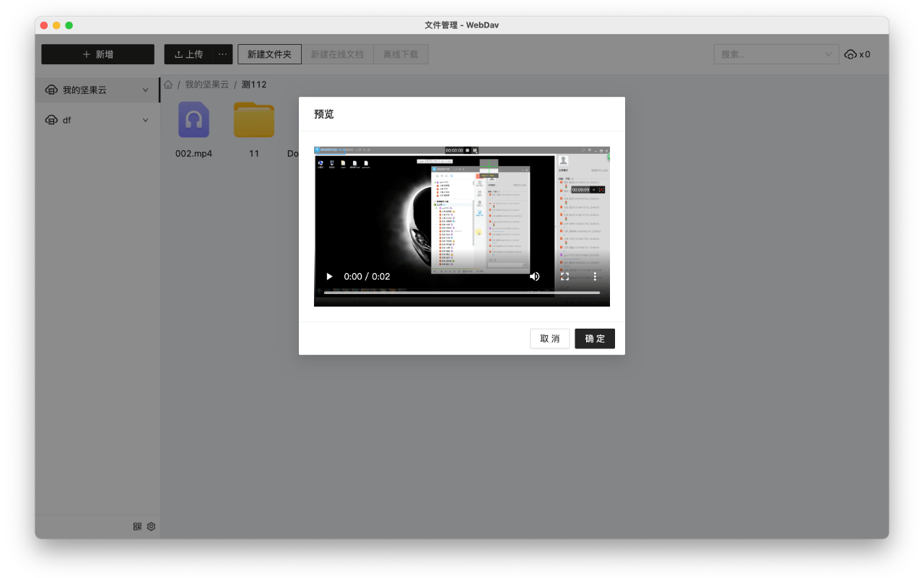This screenshot has height=578, width=924.
Task: Mute the video preview audio
Action: (535, 276)
